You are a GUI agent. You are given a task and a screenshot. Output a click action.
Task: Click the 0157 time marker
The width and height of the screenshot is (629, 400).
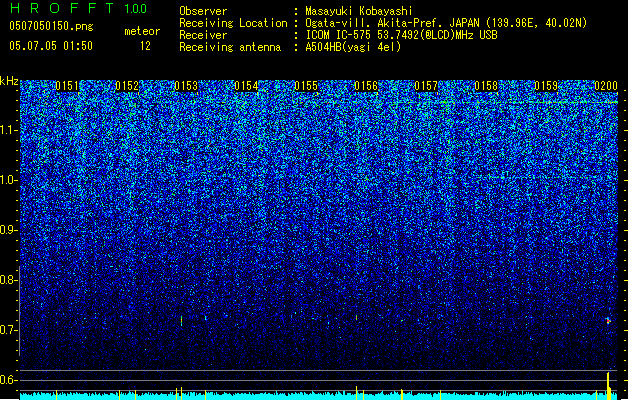pyautogui.click(x=426, y=86)
